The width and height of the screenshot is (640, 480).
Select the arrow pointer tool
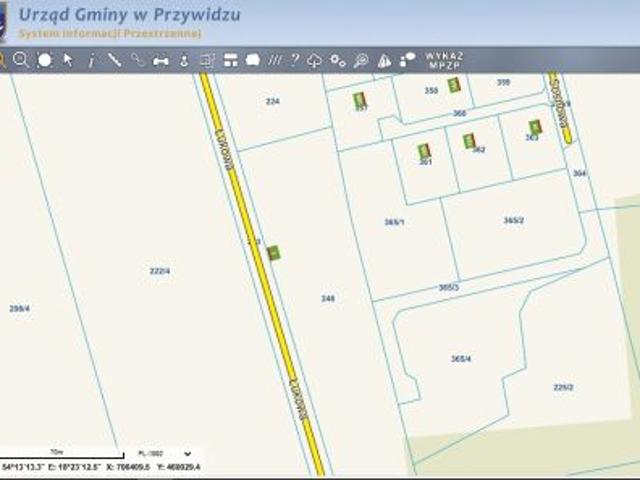click(x=68, y=60)
